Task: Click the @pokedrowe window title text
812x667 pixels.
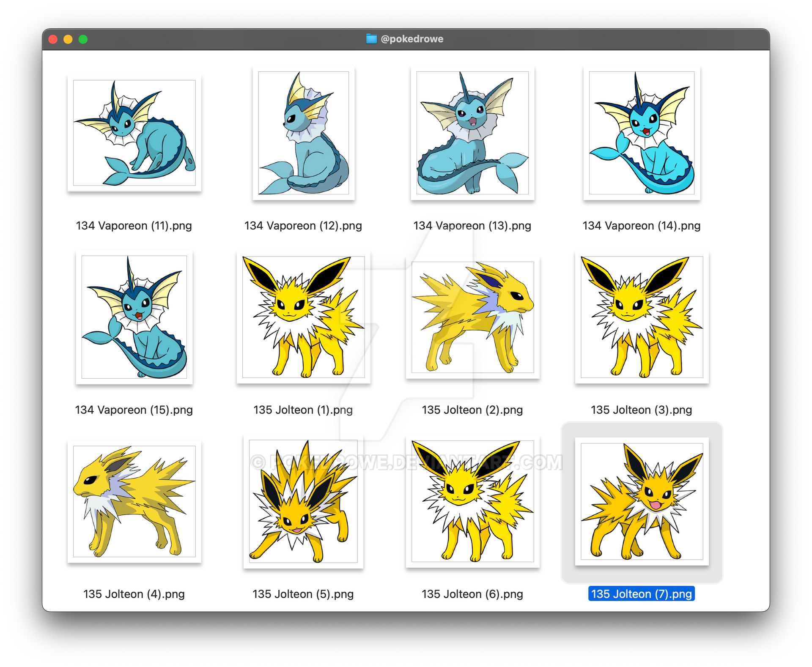Action: click(412, 39)
